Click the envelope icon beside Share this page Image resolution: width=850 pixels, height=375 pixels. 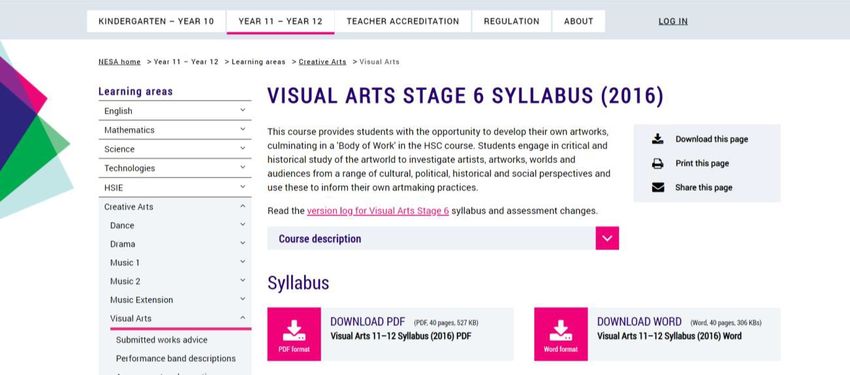pos(658,188)
